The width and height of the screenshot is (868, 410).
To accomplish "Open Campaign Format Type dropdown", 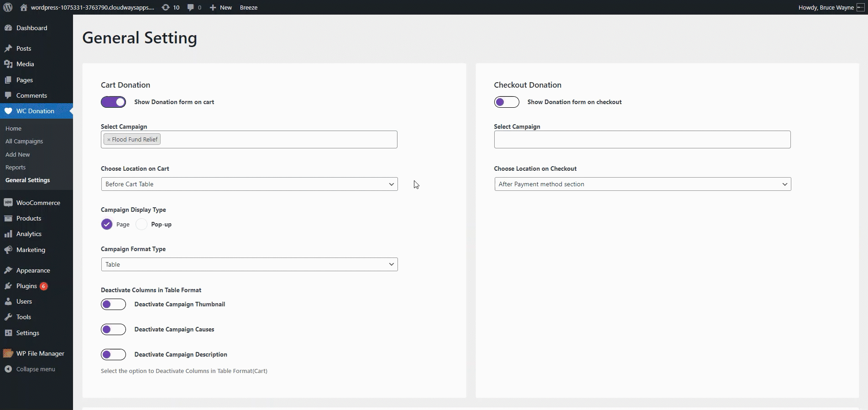I will 249,264.
